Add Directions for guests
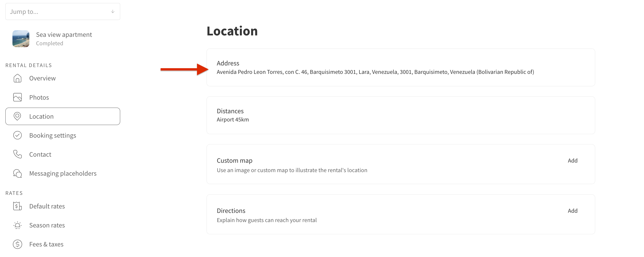 pos(572,211)
